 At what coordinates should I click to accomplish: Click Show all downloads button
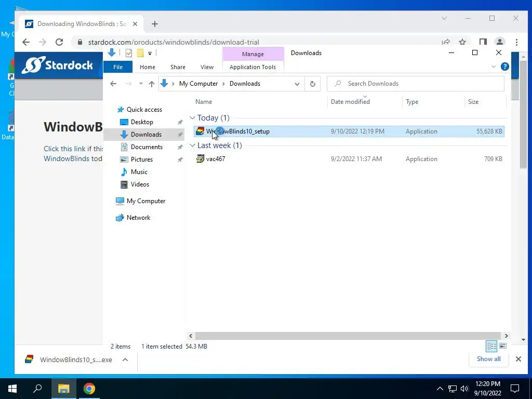click(488, 359)
